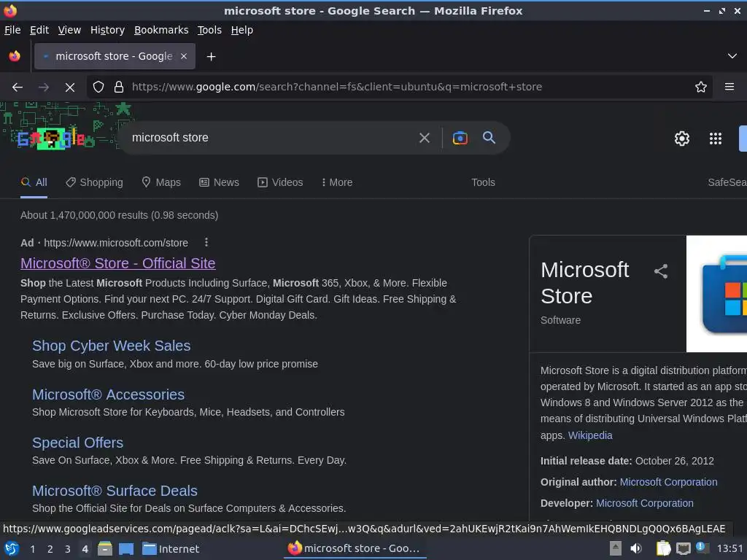Open the Google apps grid
This screenshot has height=560, width=747.
click(716, 139)
